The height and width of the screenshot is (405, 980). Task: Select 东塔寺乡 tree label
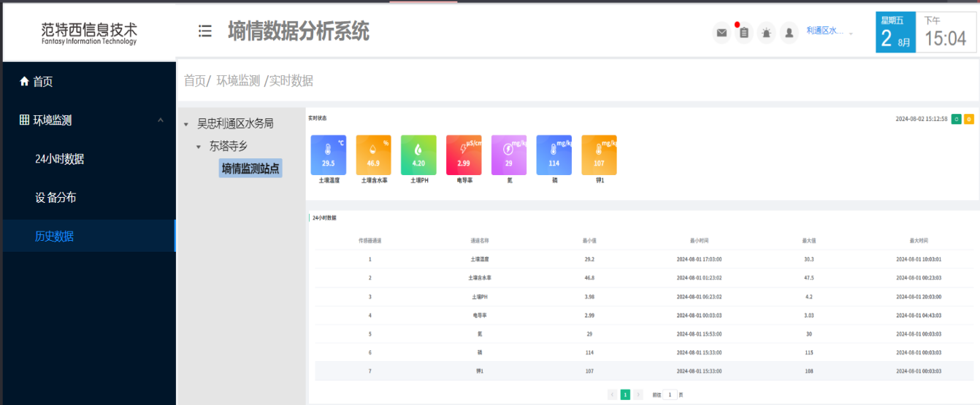pos(229,146)
